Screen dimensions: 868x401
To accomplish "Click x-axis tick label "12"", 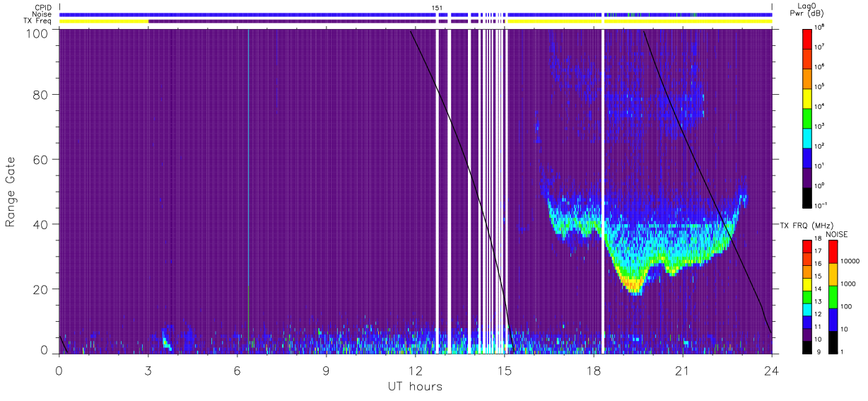I will pos(415,370).
